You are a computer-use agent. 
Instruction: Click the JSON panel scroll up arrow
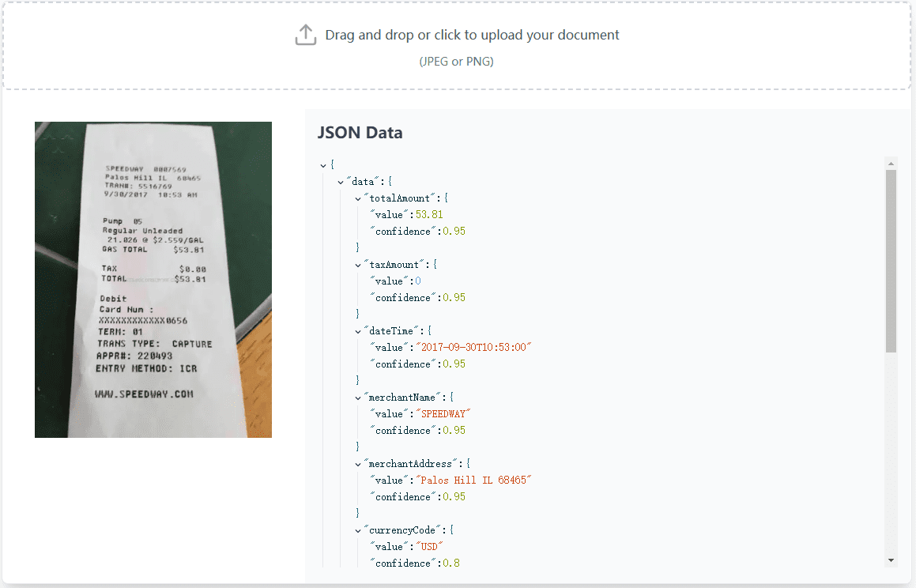[891, 164]
